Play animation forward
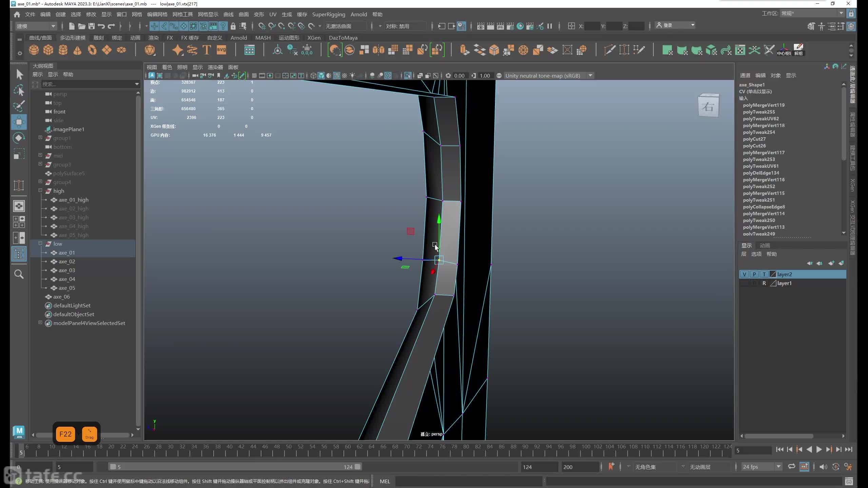Image resolution: width=868 pixels, height=488 pixels. pyautogui.click(x=819, y=449)
